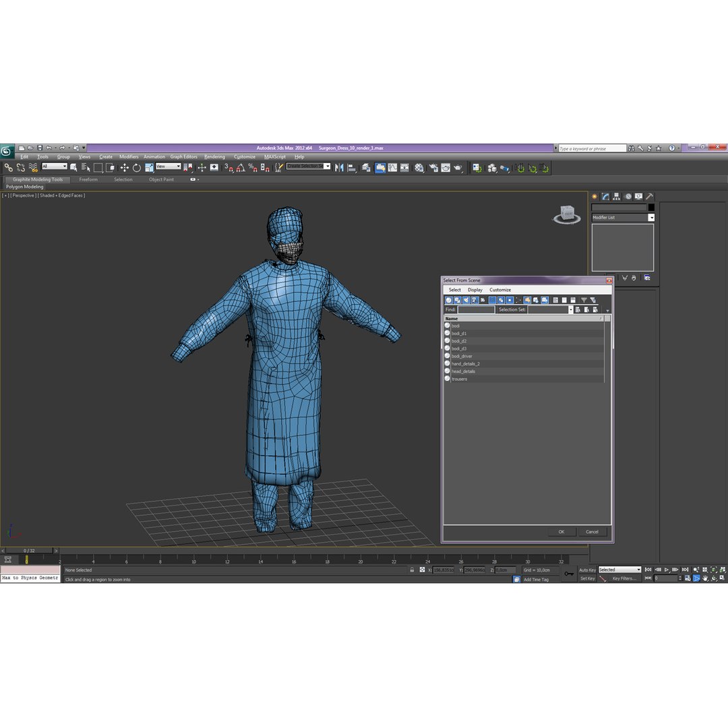Click the time slider 0 / 32 handle
This screenshot has width=728, height=728.
click(29, 551)
